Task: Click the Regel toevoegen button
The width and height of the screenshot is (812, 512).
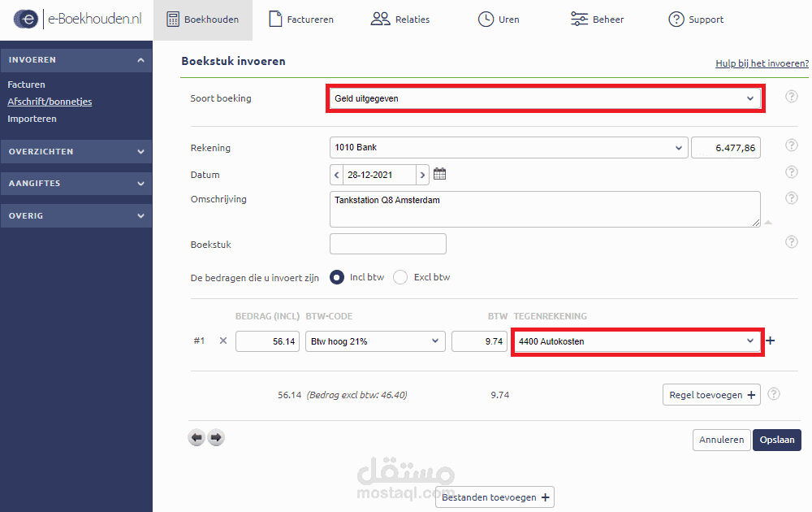Action: coord(711,395)
